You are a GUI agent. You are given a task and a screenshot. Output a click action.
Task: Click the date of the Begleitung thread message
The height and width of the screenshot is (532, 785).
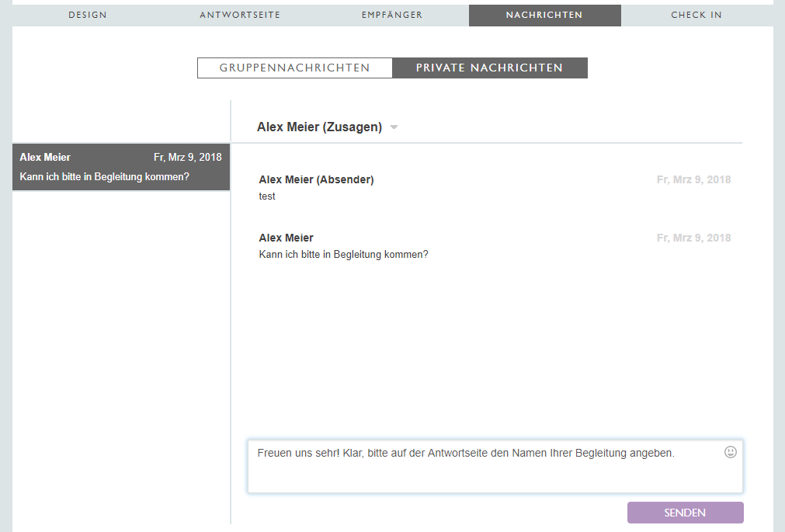coord(693,238)
